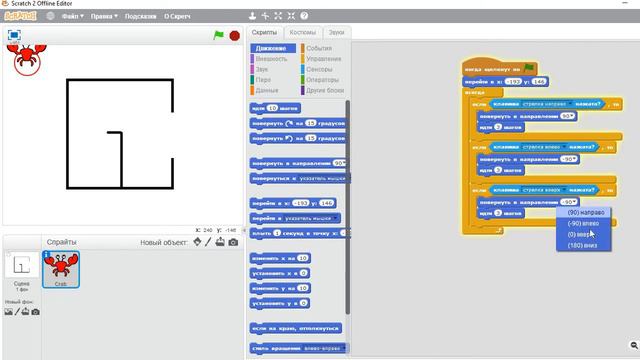Select the Внешность block category
The height and width of the screenshot is (360, 640).
(x=271, y=59)
